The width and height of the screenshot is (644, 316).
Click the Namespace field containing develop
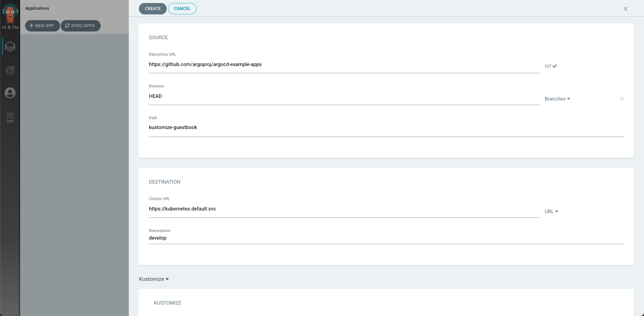pos(386,238)
